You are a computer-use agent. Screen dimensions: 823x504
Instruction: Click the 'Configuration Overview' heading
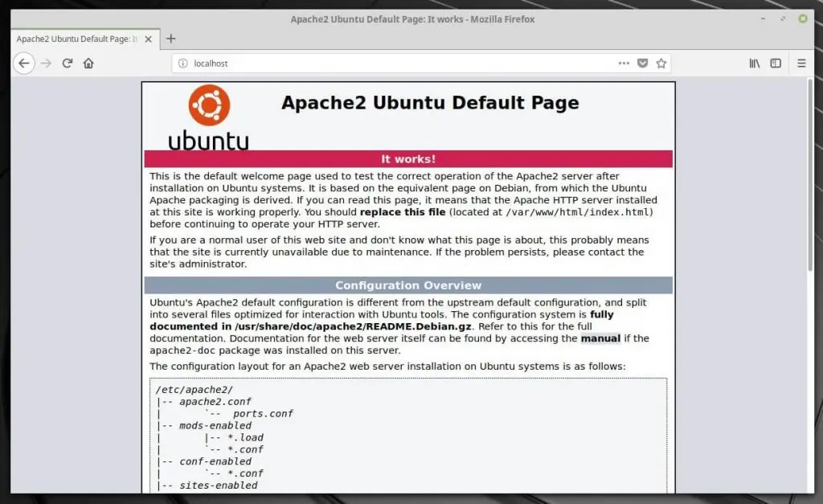tap(408, 285)
